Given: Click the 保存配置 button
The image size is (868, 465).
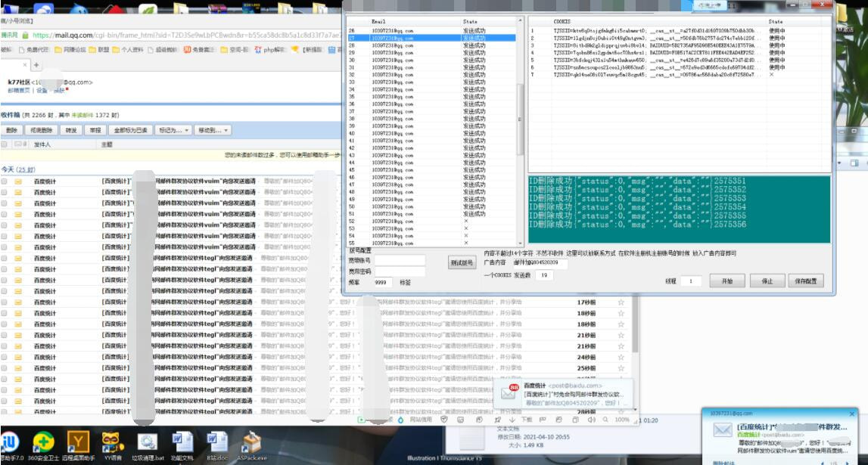Looking at the screenshot, I should pyautogui.click(x=805, y=281).
